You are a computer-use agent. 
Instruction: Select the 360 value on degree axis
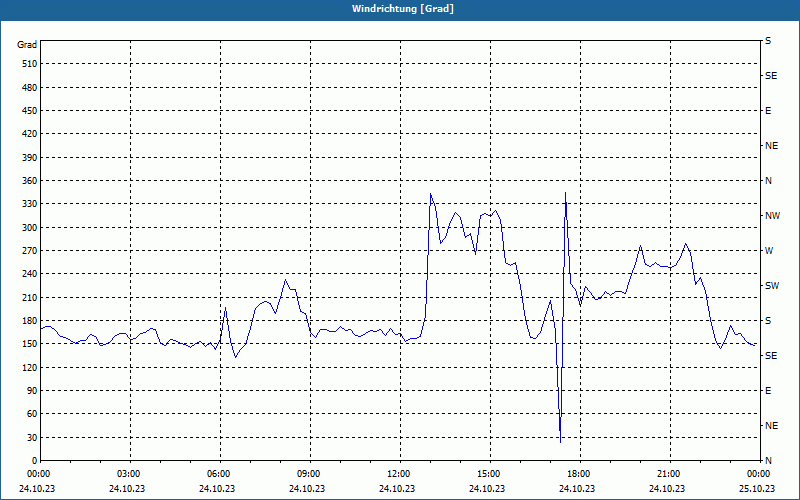(30, 181)
